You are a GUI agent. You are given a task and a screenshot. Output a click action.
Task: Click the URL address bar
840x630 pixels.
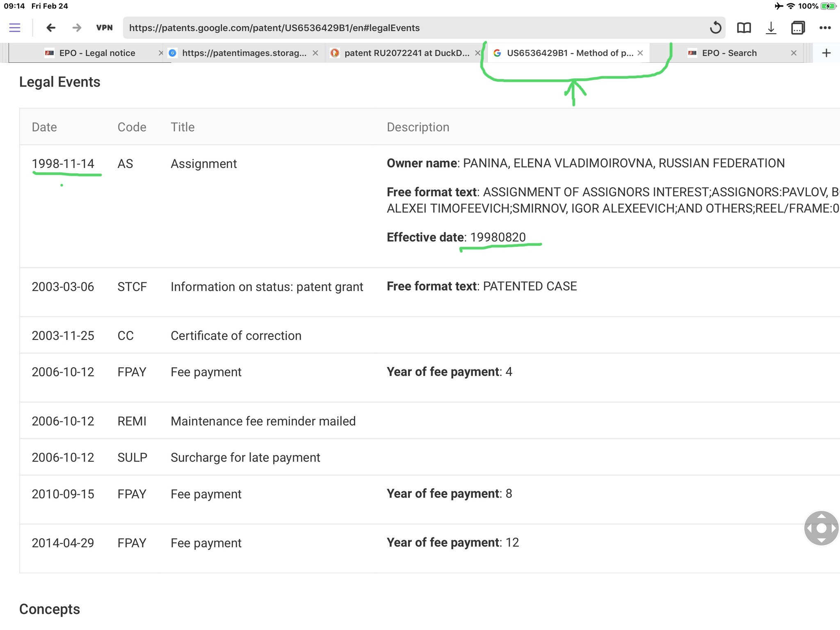[410, 28]
